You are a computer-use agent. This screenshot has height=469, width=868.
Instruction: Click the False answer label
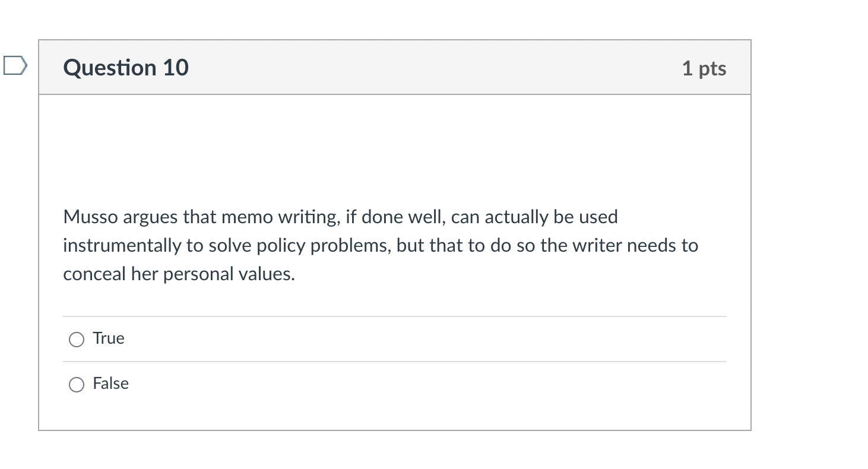coord(110,384)
